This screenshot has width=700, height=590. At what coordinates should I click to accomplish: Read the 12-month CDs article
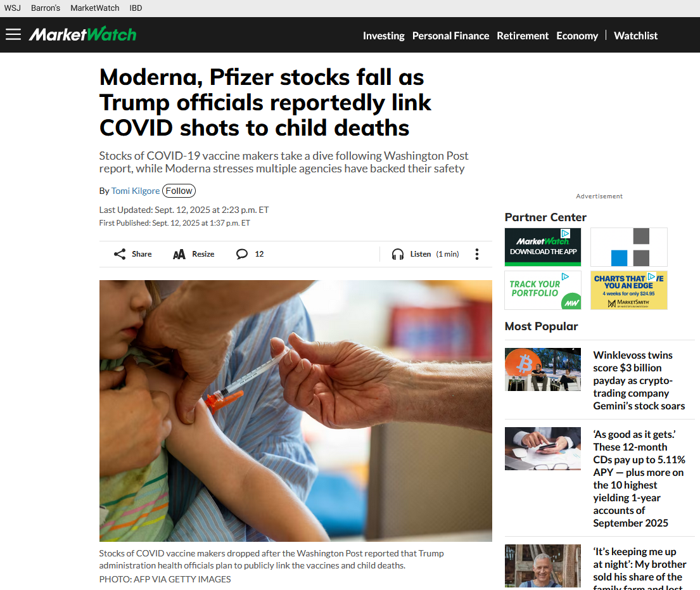[x=639, y=478]
